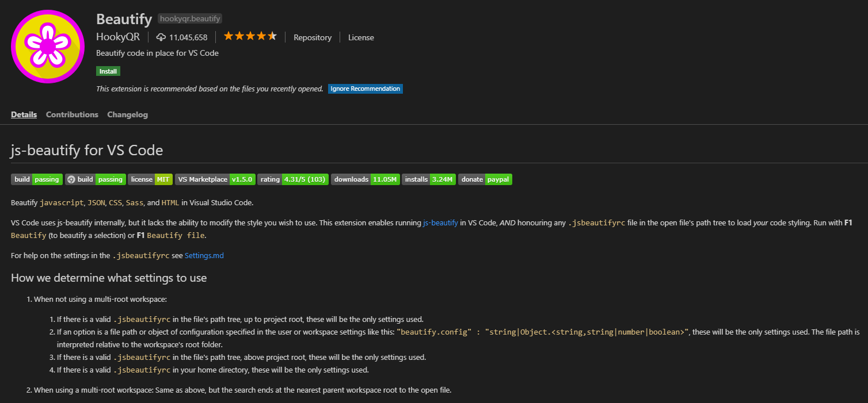Click the download cloud icon beside 11,045,658

[x=161, y=37]
